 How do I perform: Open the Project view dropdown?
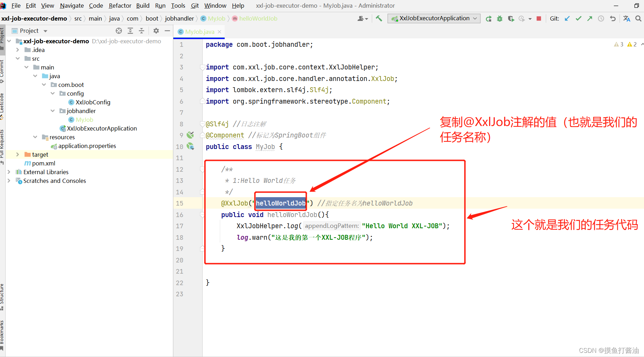45,31
